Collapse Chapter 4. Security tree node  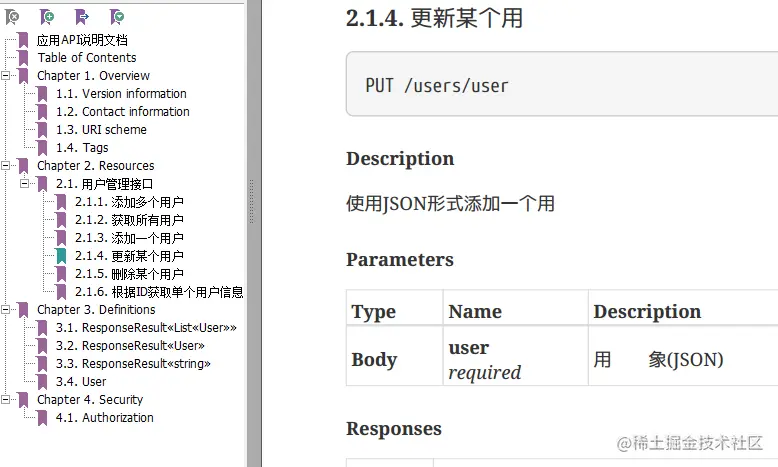coord(5,400)
